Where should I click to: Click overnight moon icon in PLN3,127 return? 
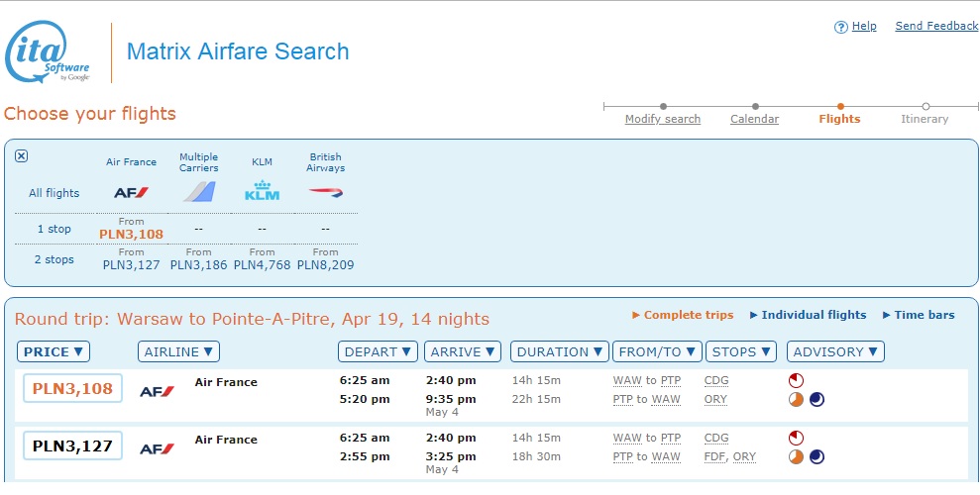(x=817, y=457)
